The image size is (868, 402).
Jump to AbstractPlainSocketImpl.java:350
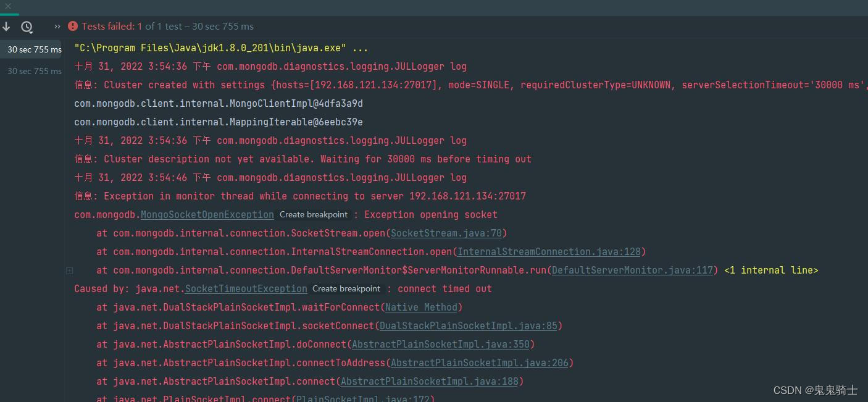click(x=441, y=345)
